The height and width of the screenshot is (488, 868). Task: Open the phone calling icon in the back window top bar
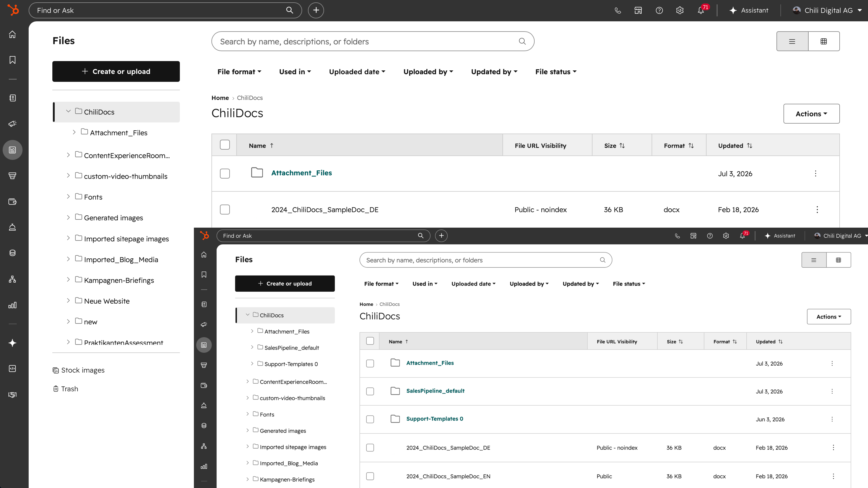(618, 11)
